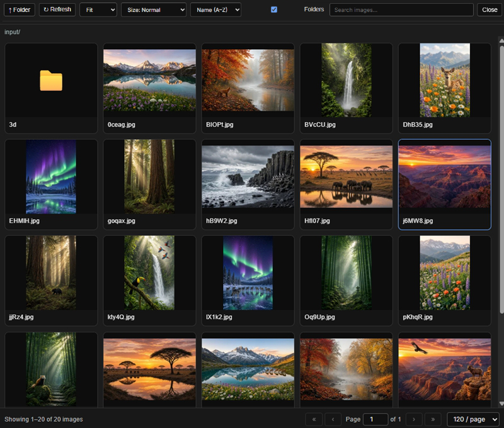Click the vertical scrollbar thumb
The image size is (504, 428).
coord(501,180)
